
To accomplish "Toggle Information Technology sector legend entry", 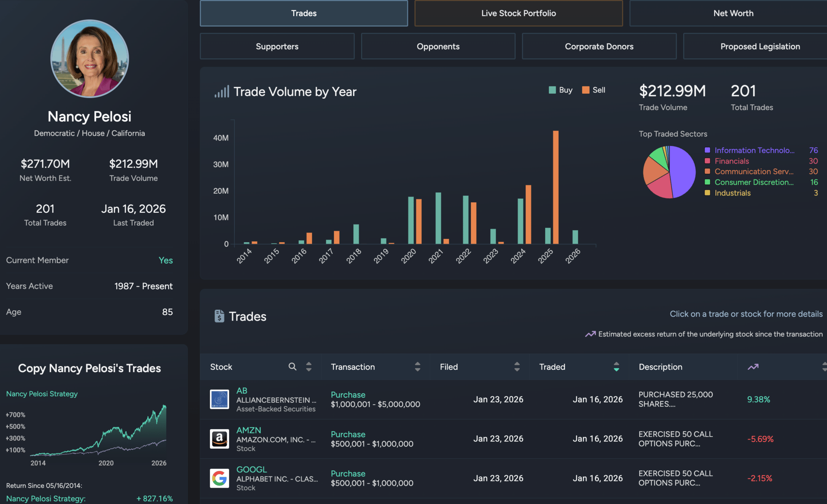I will [754, 150].
